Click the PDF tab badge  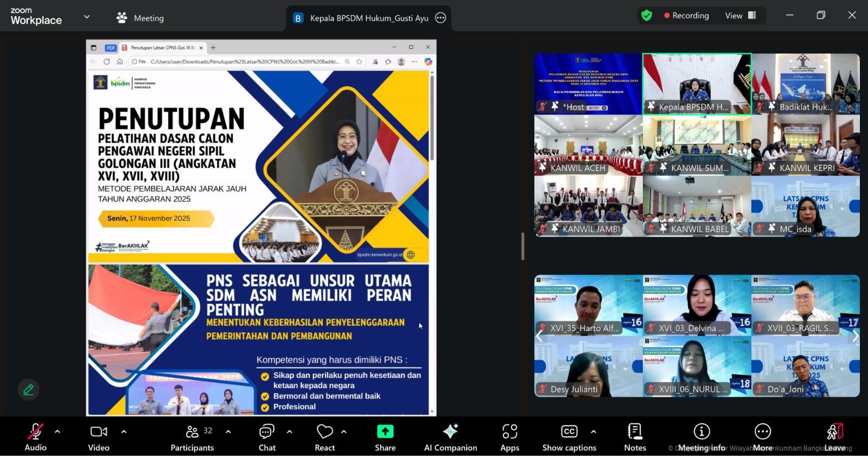point(111,48)
